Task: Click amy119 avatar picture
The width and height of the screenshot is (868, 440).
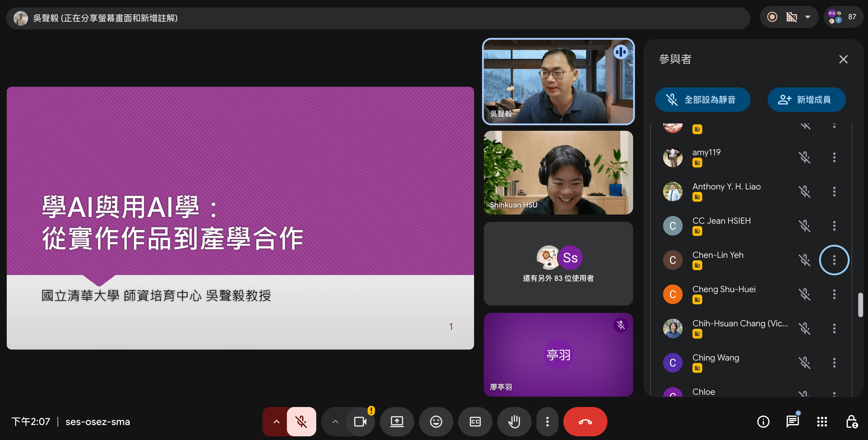Action: pyautogui.click(x=673, y=157)
